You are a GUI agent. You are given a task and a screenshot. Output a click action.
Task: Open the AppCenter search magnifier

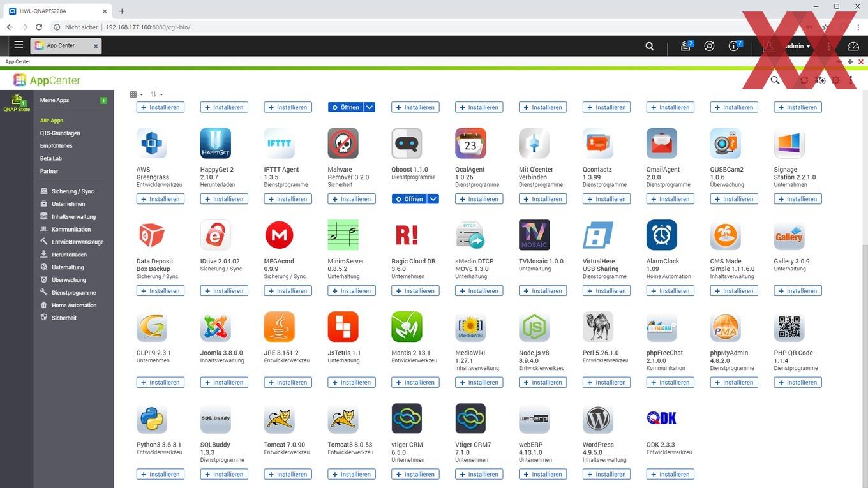[775, 80]
